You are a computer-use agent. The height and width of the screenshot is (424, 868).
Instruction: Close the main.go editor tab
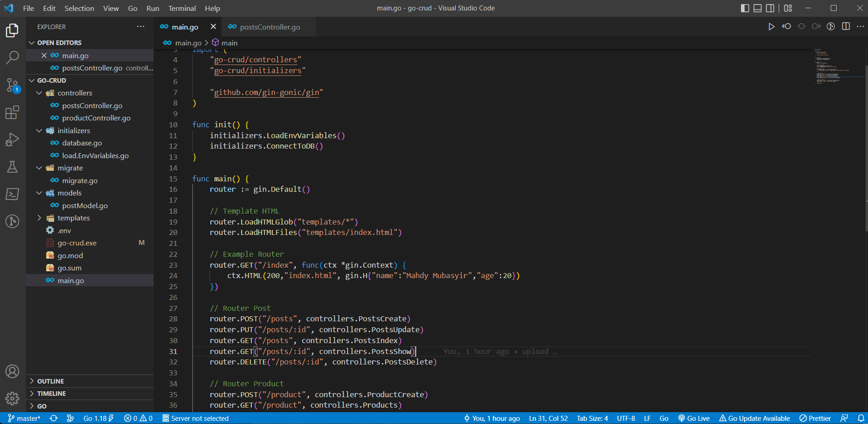pyautogui.click(x=213, y=27)
